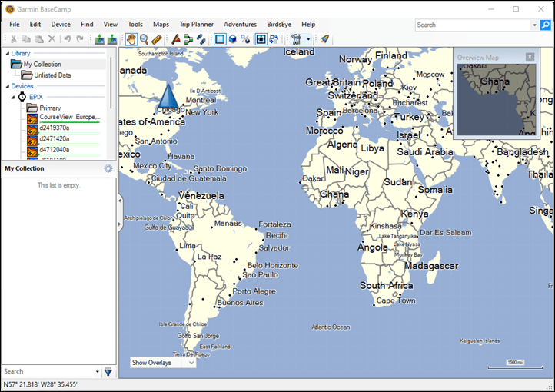Viewport: 555px width, 392px height.
Task: Open the Find menu
Action: (x=87, y=25)
